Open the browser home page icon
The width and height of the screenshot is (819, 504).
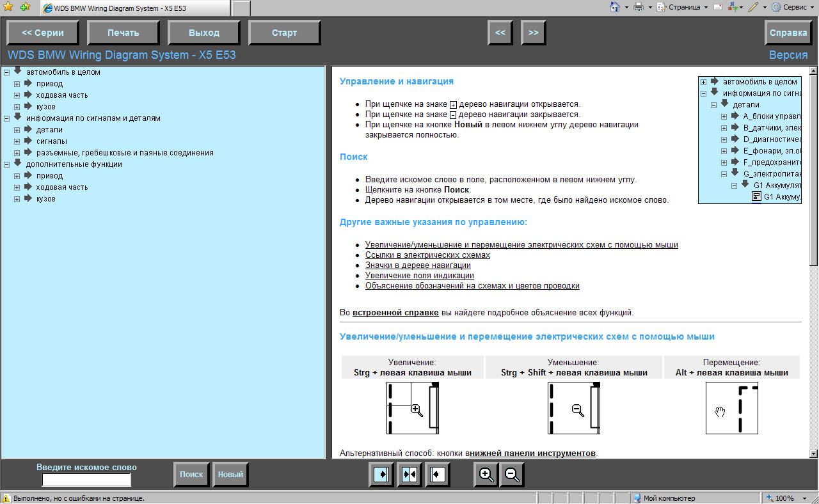615,7
